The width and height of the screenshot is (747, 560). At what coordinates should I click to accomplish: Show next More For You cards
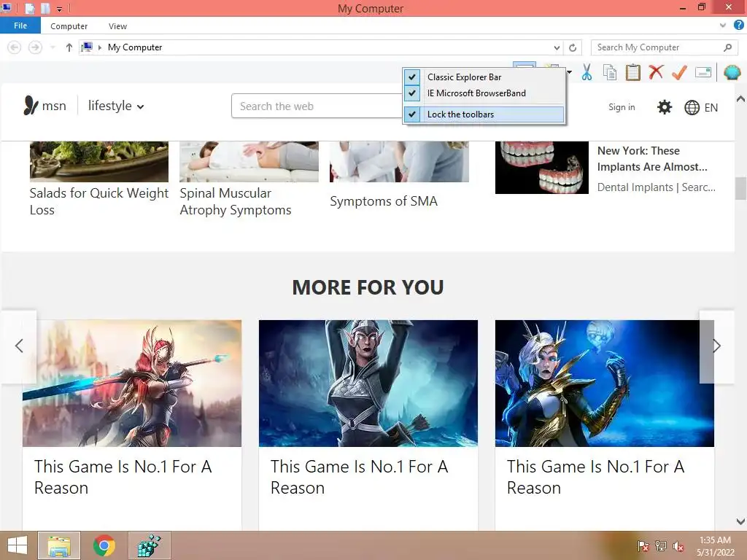pyautogui.click(x=716, y=346)
